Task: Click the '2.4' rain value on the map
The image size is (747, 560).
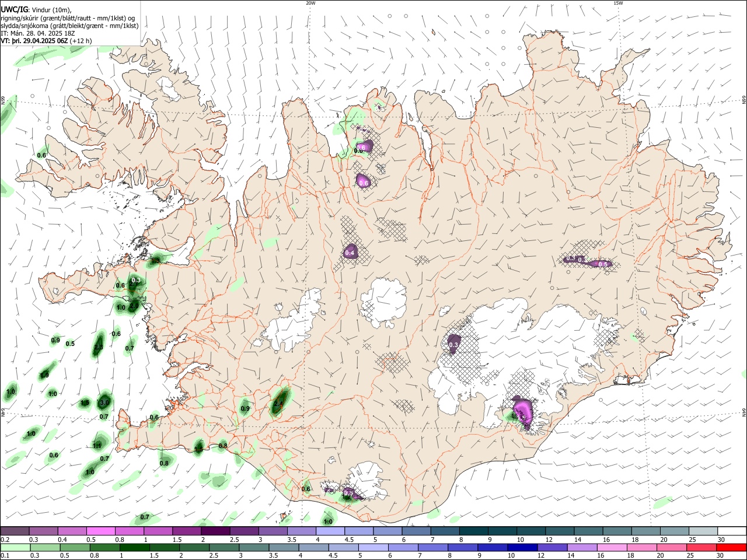Action: tap(278, 403)
